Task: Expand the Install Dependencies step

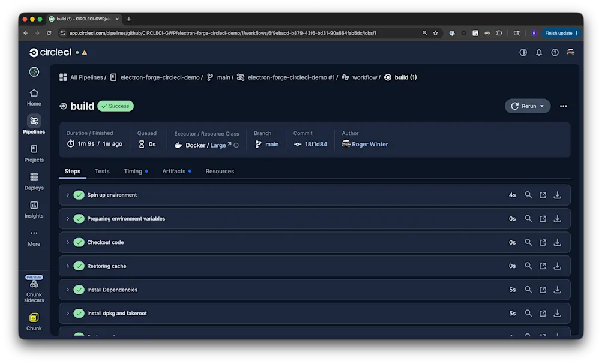Action: [68, 290]
